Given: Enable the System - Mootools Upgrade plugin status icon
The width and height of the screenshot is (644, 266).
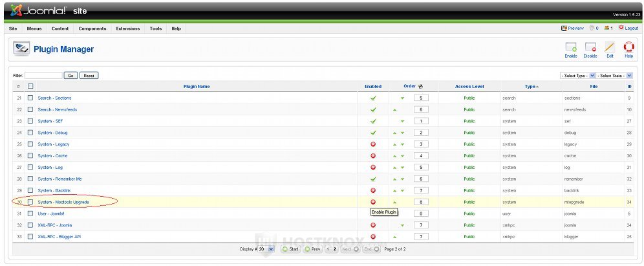Looking at the screenshot, I should [372, 202].
